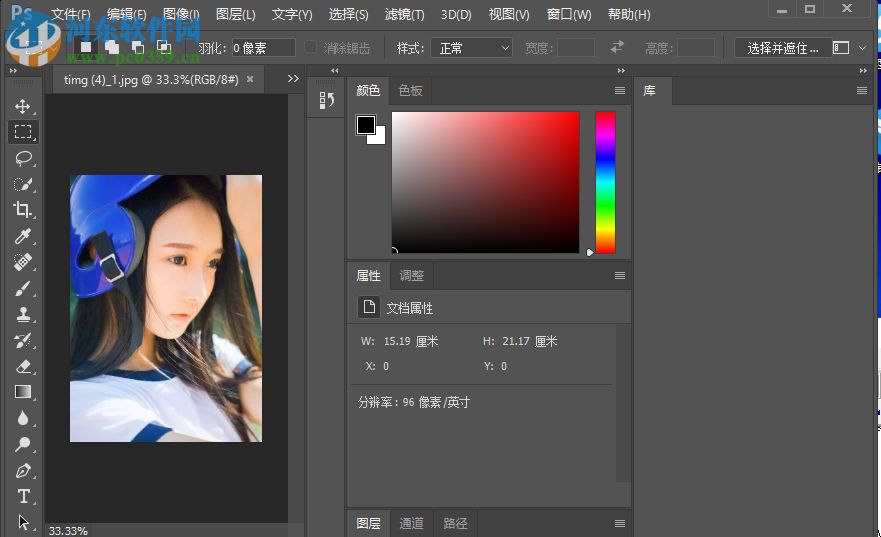Open the 窗口(W) menu

pos(569,15)
